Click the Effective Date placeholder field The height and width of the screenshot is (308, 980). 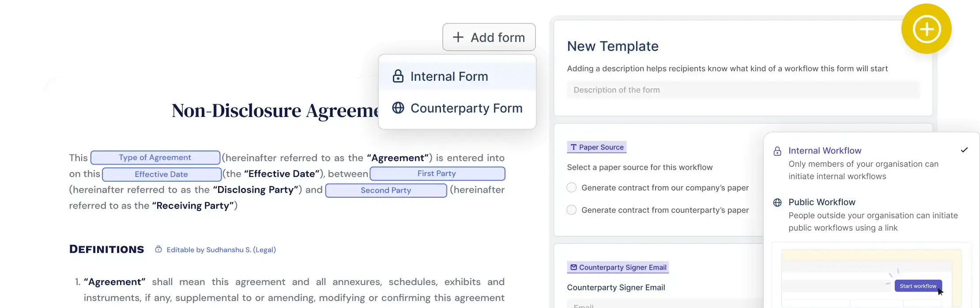point(162,174)
